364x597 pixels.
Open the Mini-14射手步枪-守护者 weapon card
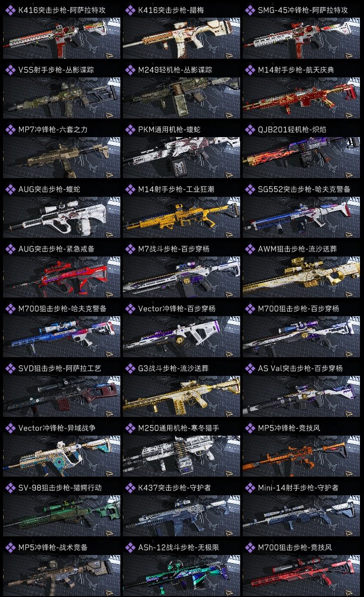[x=301, y=508]
